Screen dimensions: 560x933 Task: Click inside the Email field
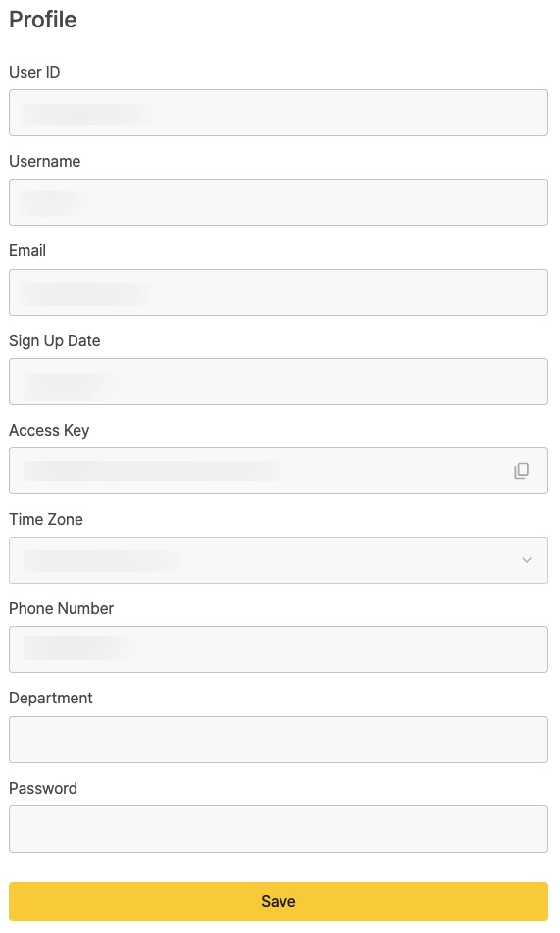pyautogui.click(x=279, y=292)
